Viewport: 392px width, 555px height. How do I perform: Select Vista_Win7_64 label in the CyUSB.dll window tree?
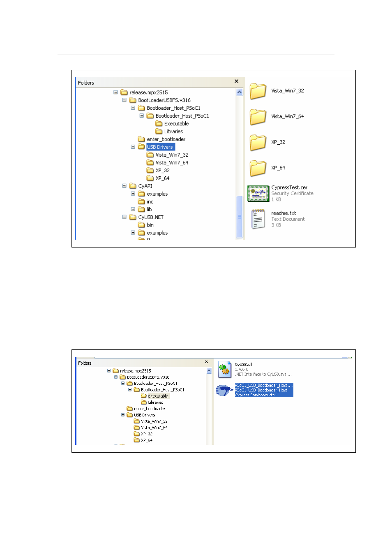coord(154,428)
